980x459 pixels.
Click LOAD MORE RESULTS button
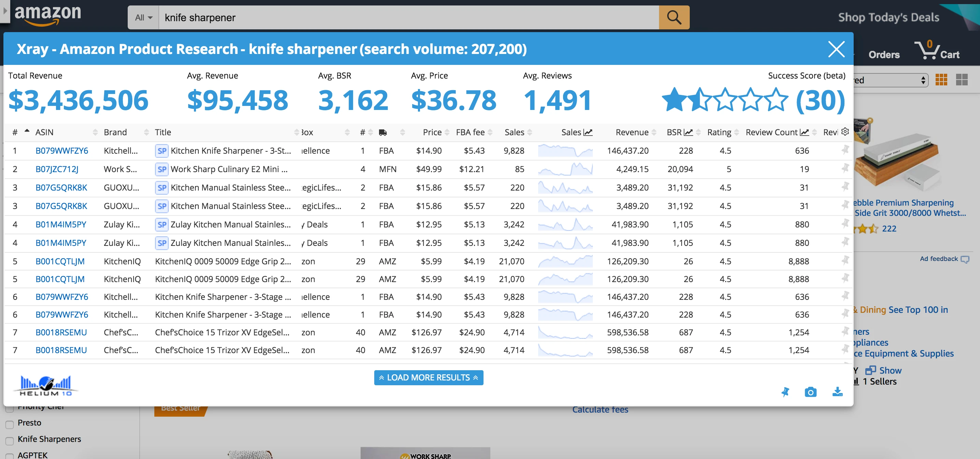[x=429, y=377]
